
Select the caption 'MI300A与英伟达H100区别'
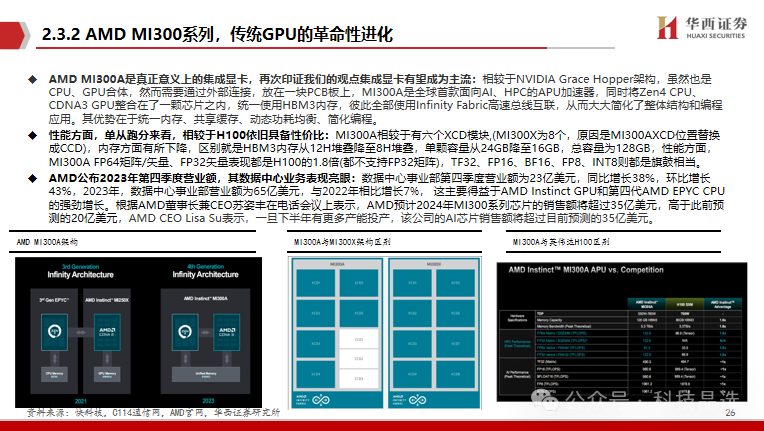pyautogui.click(x=561, y=242)
